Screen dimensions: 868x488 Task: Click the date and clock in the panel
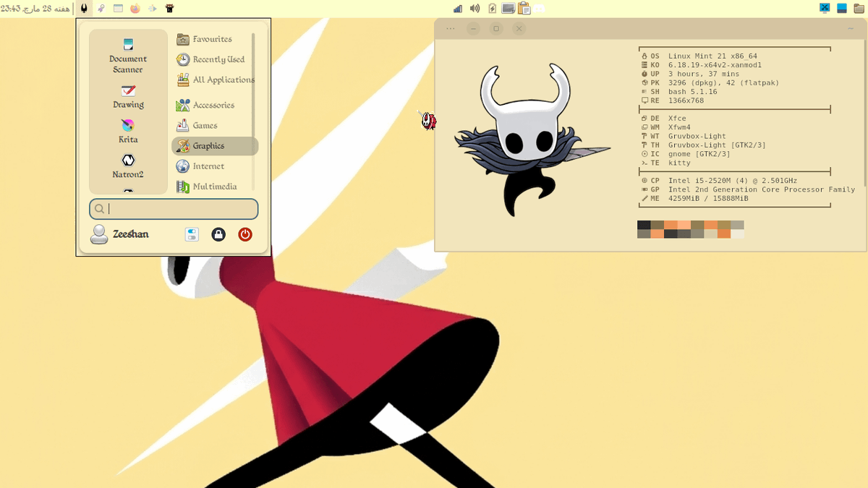[35, 9]
